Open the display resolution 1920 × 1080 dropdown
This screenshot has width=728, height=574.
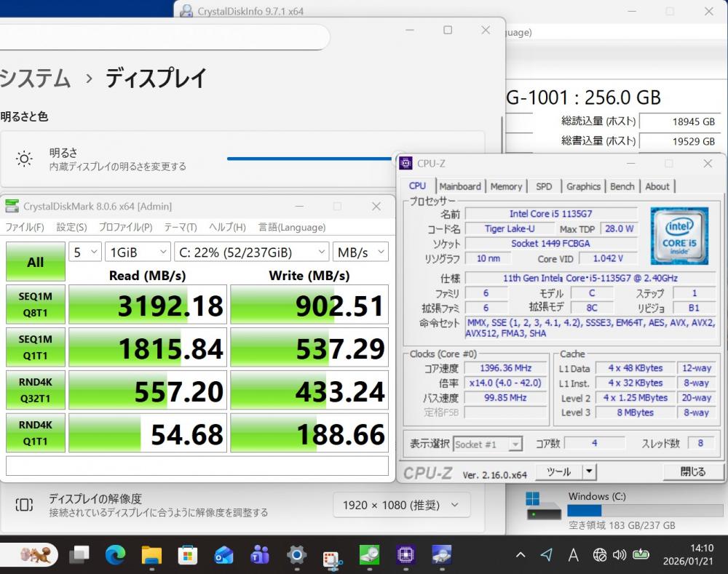402,504
